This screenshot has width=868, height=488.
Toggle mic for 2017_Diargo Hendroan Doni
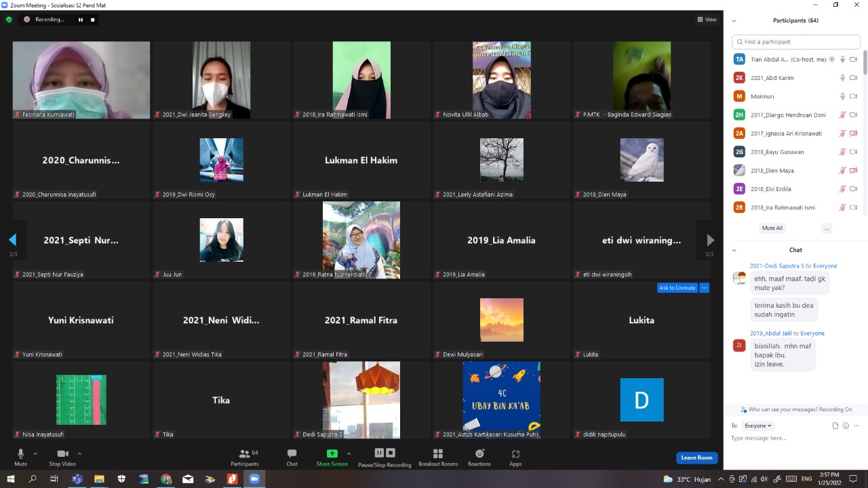pos(843,115)
